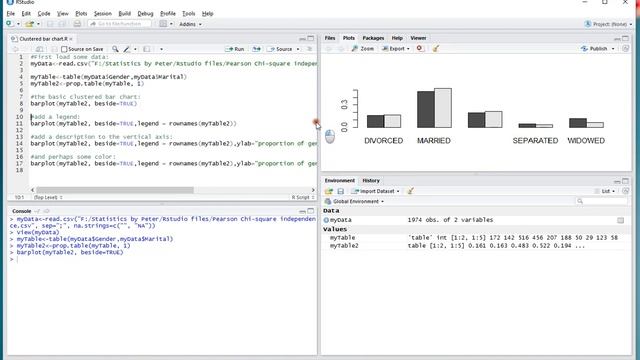Screen dimensions: 640x360
Task: Maximize the Plots pane
Action: pyautogui.click(x=626, y=38)
